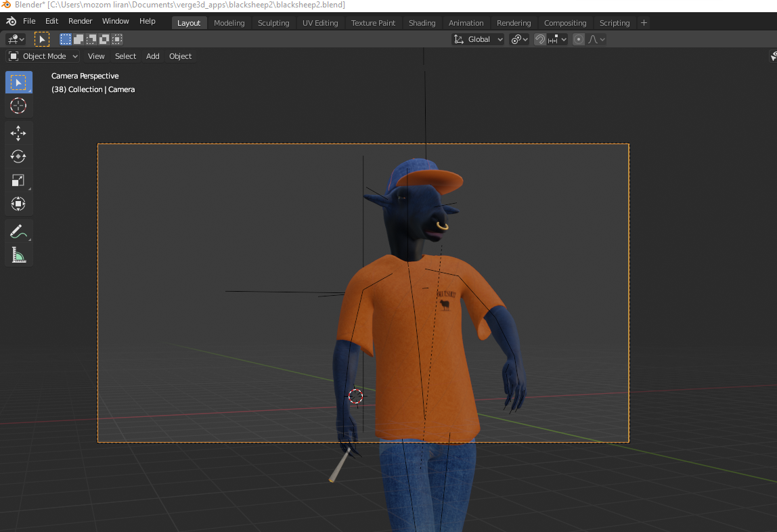Add a new workspace with plus button

coord(644,23)
